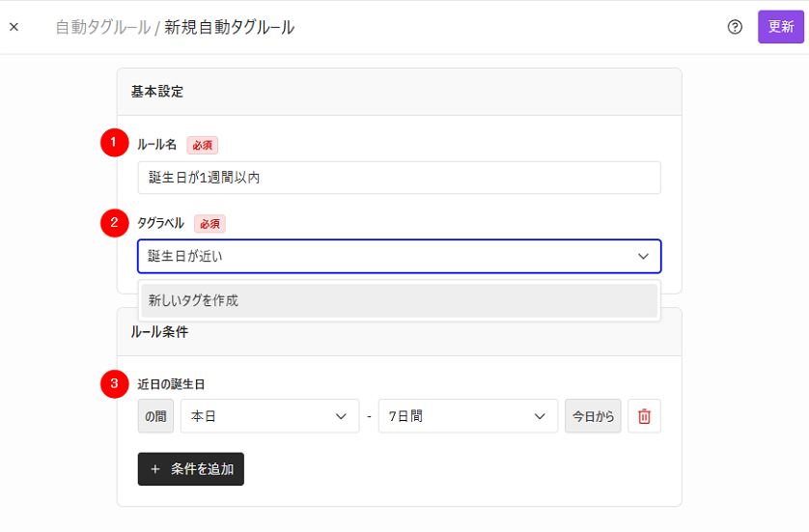The width and height of the screenshot is (809, 532).
Task: Click the purple 更新 button
Action: pyautogui.click(x=781, y=27)
